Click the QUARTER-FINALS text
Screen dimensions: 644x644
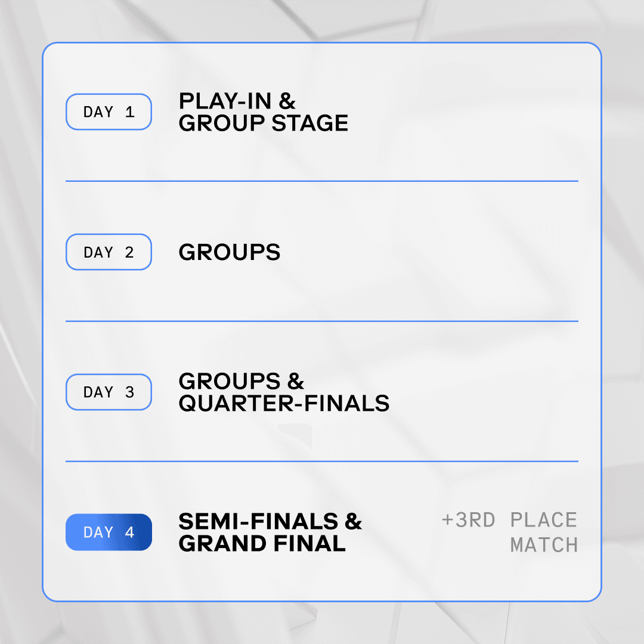tap(284, 403)
